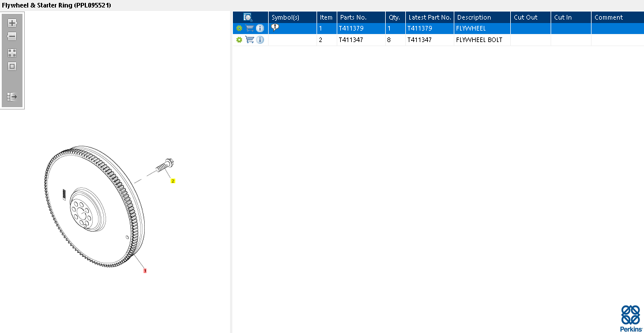Sort by the Symbol(s) column header

click(292, 17)
